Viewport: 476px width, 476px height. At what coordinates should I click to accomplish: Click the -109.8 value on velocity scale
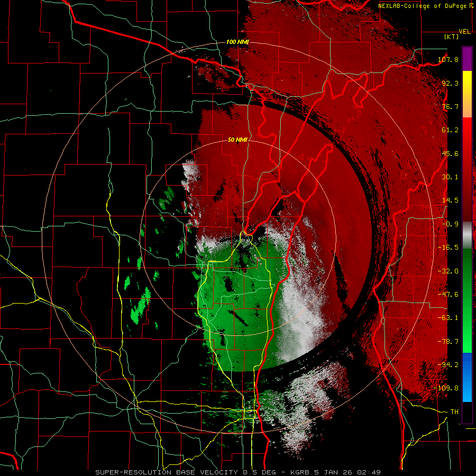[446, 388]
